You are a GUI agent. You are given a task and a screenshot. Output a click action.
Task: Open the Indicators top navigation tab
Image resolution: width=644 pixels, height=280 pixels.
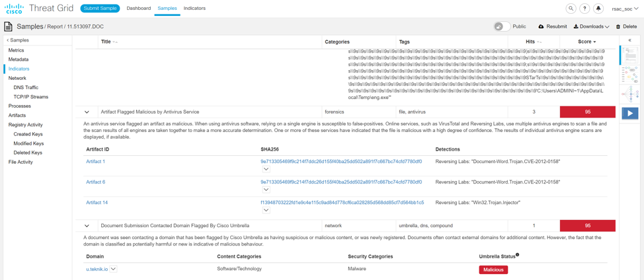194,9
